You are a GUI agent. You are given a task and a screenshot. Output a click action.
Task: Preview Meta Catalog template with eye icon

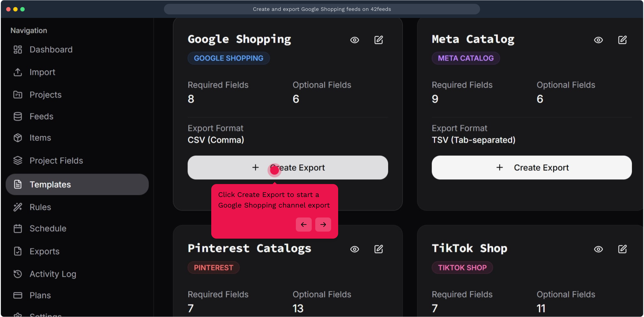click(598, 40)
